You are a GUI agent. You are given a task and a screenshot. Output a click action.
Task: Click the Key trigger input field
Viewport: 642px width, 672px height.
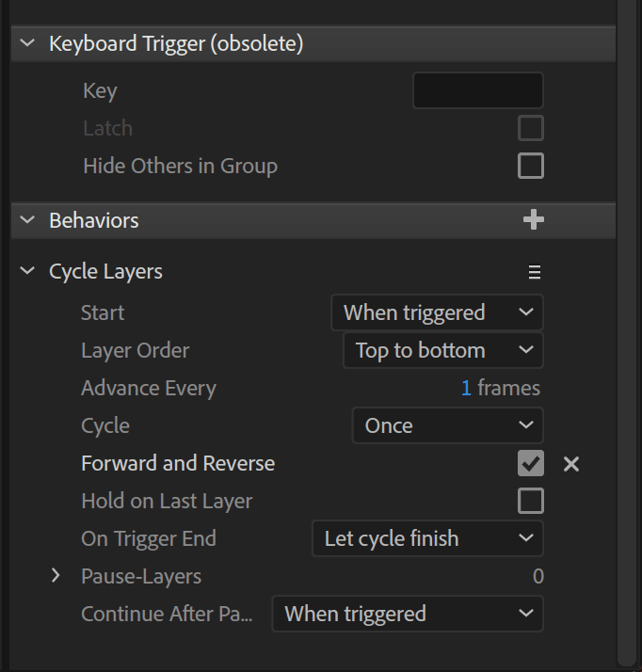[478, 90]
